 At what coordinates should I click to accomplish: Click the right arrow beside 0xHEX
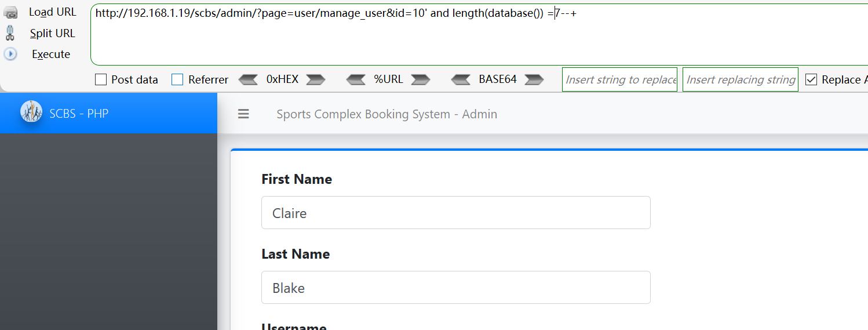coord(316,79)
